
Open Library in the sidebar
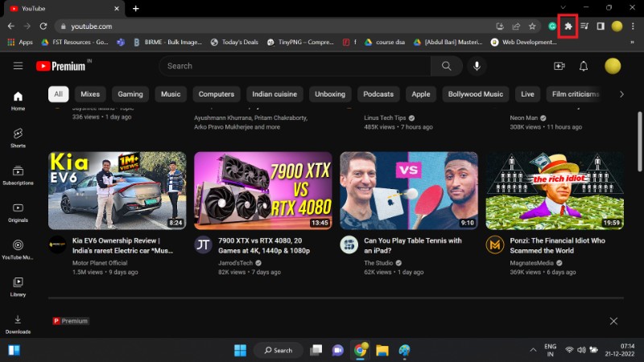(18, 286)
